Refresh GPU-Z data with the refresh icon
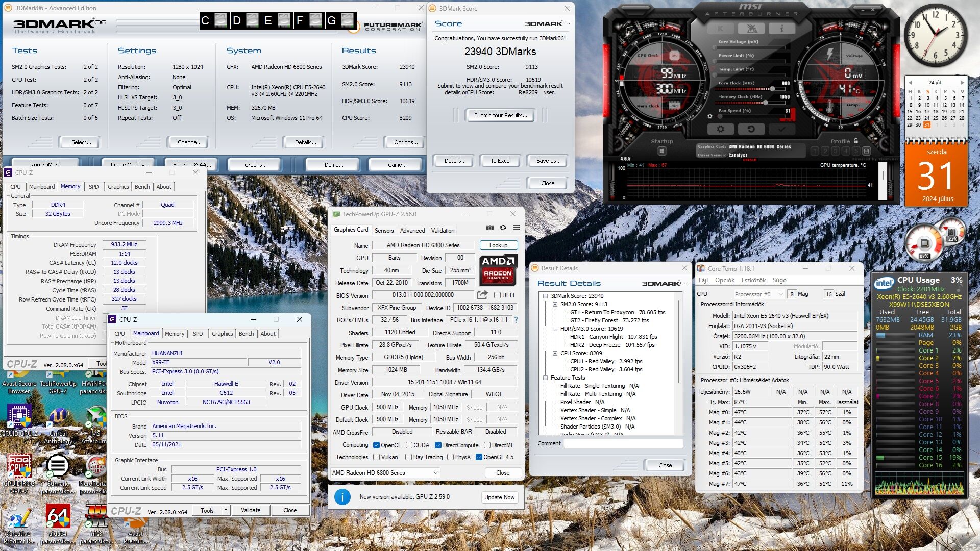The width and height of the screenshot is (980, 551). 503,228
